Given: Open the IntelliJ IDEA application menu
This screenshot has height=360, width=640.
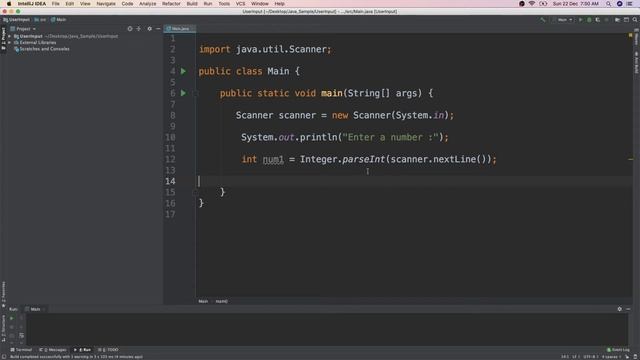Looking at the screenshot, I should [x=32, y=4].
